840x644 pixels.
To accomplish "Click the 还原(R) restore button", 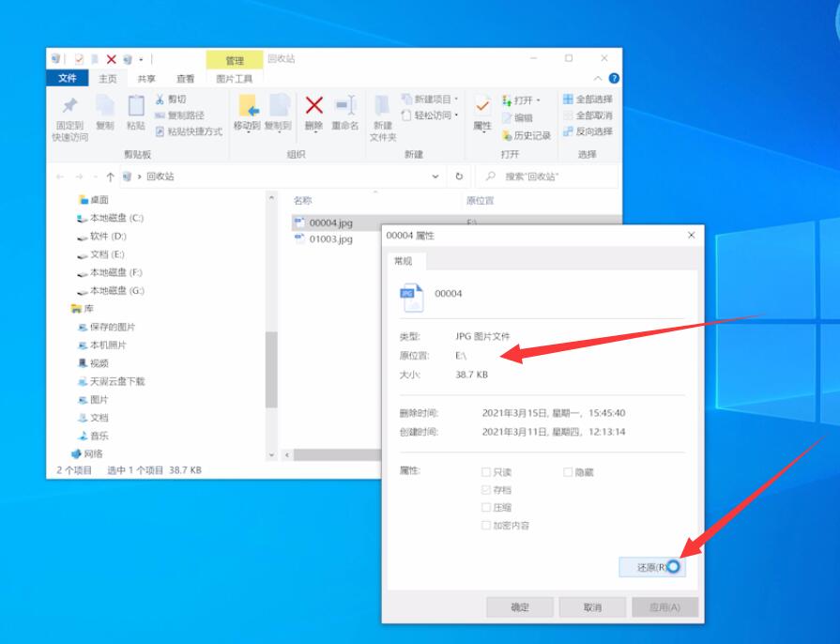I will point(652,567).
